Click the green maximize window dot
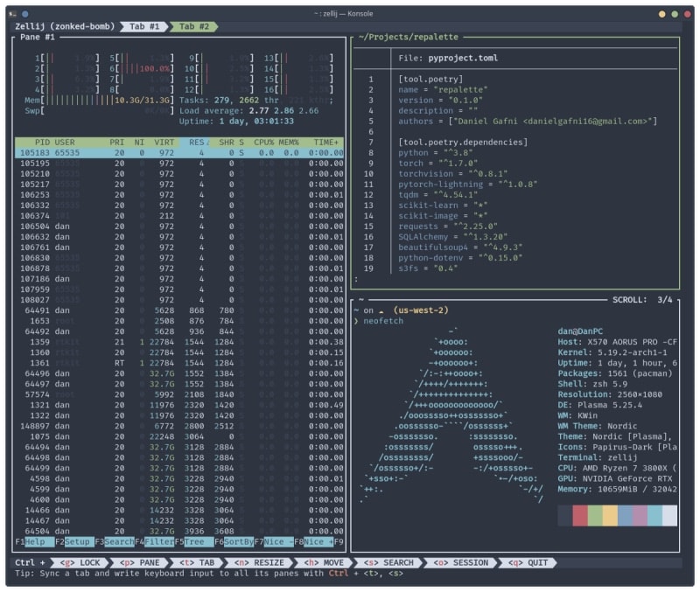This screenshot has height=592, width=700. (x=674, y=14)
